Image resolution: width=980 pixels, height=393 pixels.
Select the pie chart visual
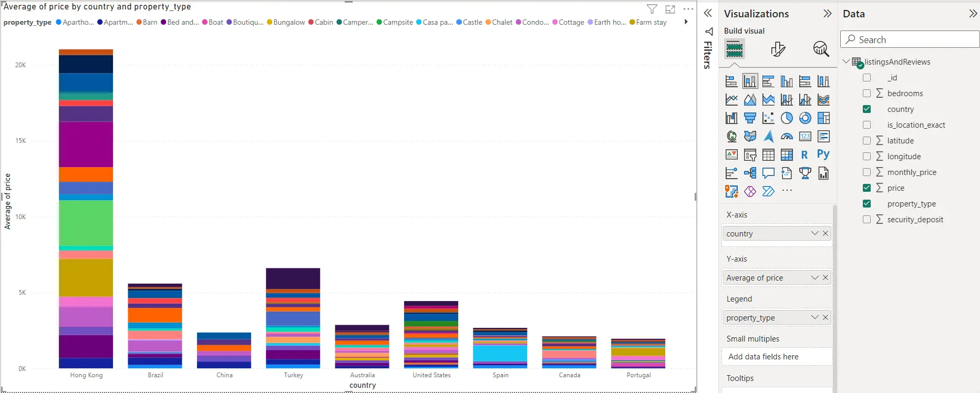787,118
